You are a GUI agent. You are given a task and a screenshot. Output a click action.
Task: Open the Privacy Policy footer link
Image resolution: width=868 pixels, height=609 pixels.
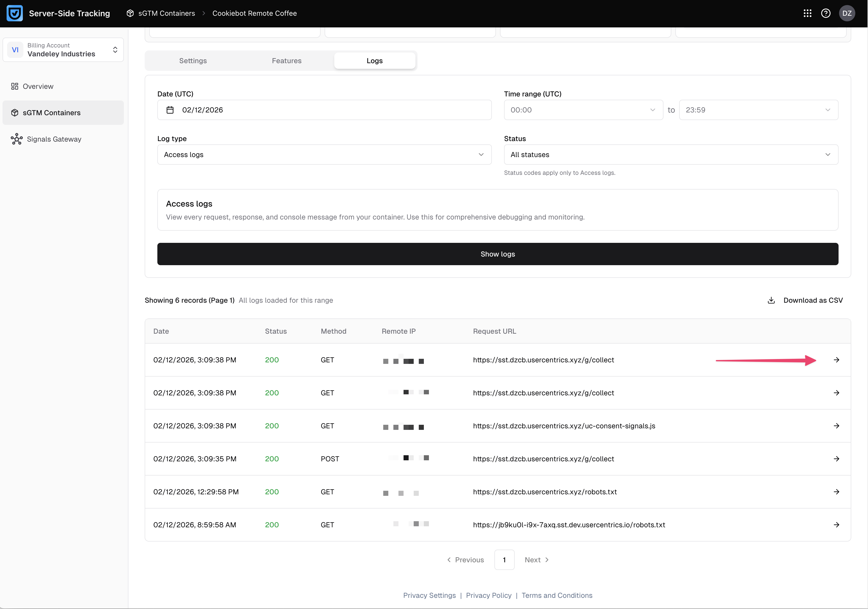click(488, 595)
